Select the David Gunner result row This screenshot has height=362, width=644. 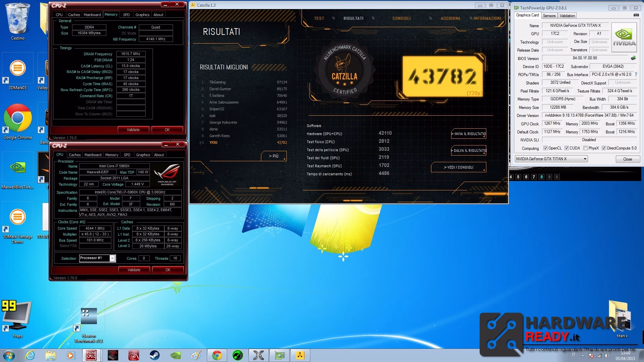coord(244,89)
